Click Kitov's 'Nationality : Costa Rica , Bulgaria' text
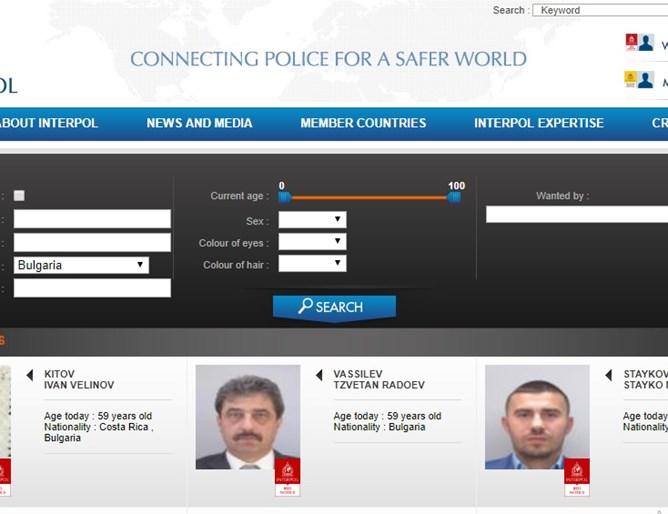668x514 pixels. coord(99,432)
